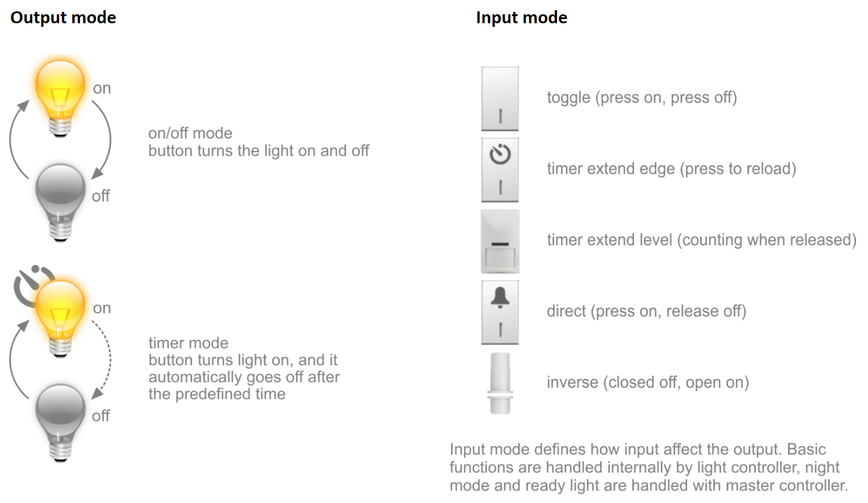Click the Output mode heading
Viewport: 868px width, 503px height.
tap(63, 18)
